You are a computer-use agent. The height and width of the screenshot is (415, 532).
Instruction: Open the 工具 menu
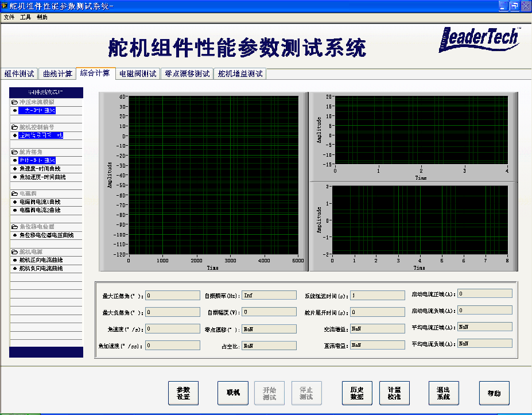[25, 17]
